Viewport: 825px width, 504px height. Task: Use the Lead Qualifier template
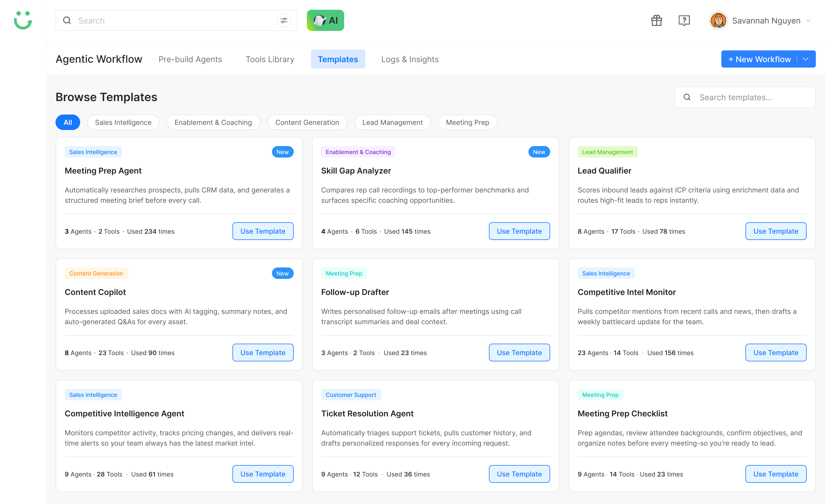coord(775,231)
